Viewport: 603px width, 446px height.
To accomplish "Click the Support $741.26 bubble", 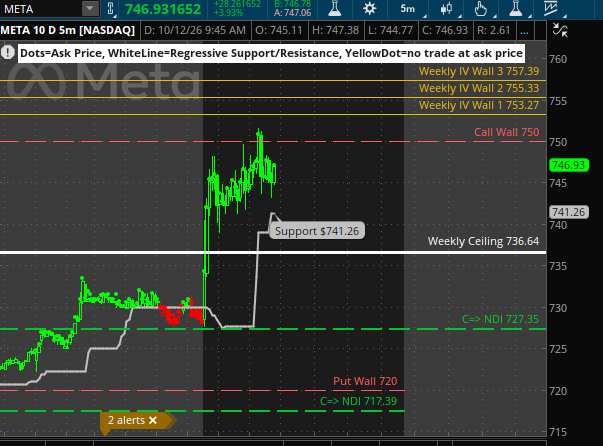I will pyautogui.click(x=317, y=231).
